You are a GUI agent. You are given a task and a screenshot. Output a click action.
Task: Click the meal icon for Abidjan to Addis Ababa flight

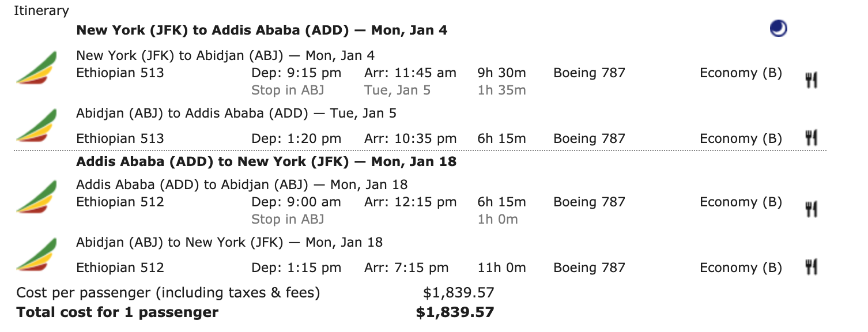click(x=812, y=138)
